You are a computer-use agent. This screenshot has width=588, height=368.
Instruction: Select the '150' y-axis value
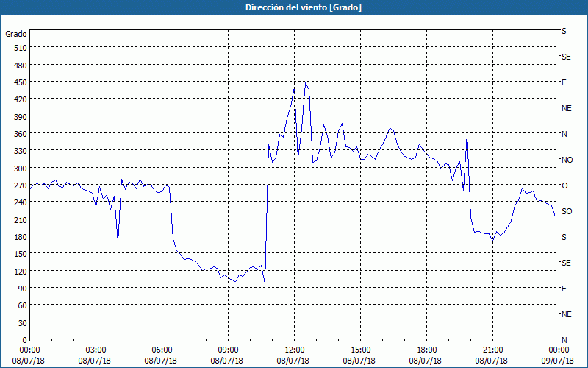(21, 254)
